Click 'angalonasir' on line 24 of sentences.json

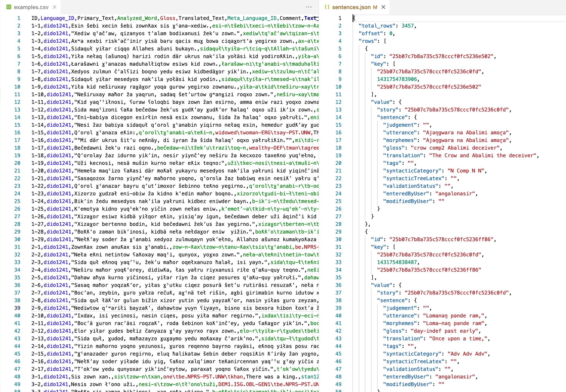click(x=455, y=194)
